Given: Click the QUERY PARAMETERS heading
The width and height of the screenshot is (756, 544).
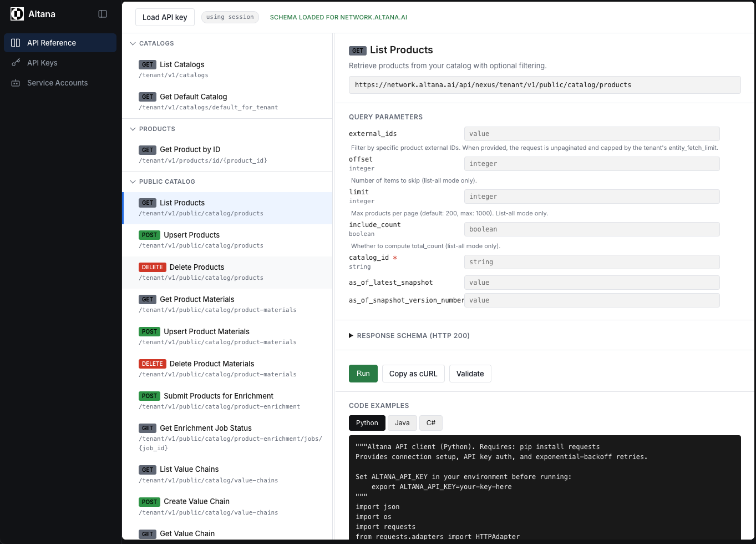Looking at the screenshot, I should (x=385, y=117).
